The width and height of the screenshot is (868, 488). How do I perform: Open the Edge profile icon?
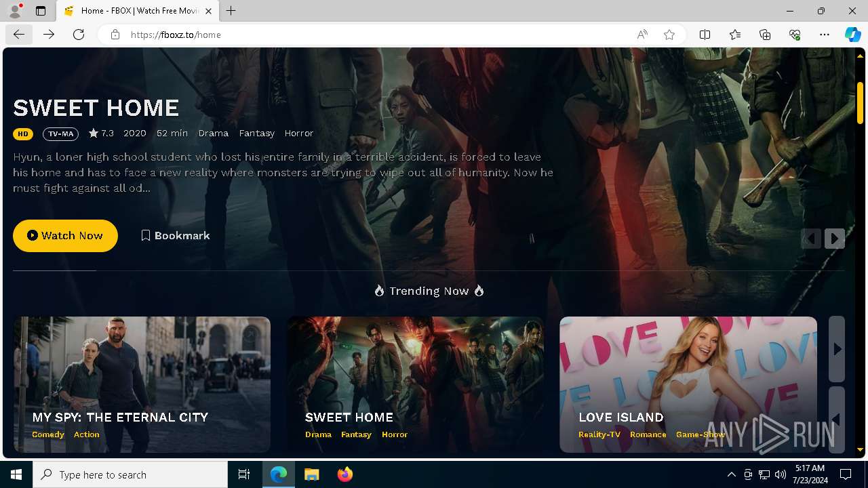tap(15, 11)
